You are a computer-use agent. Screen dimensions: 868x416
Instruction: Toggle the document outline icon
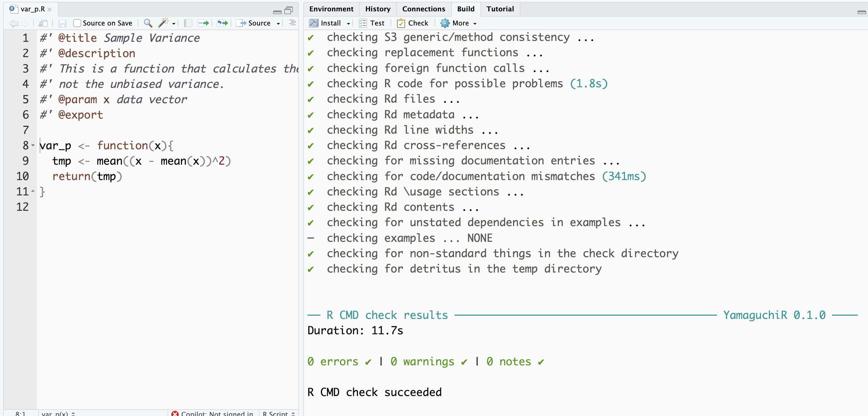pos(292,23)
